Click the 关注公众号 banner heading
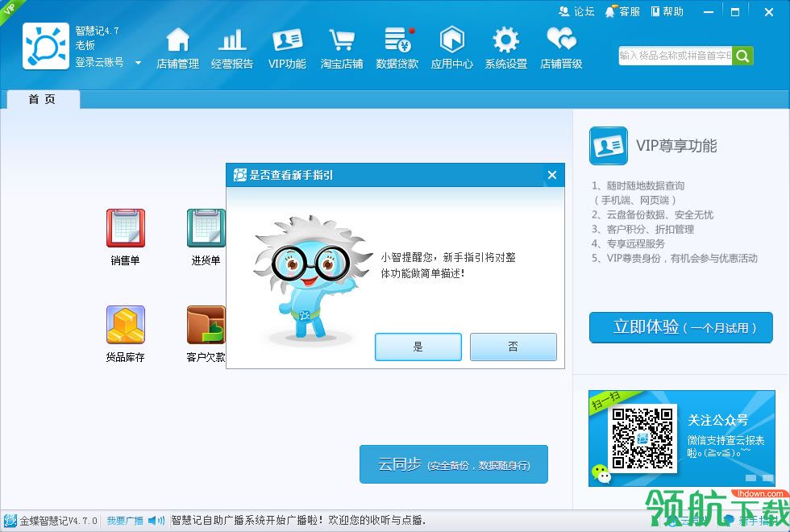The width and height of the screenshot is (790, 532). pyautogui.click(x=717, y=420)
